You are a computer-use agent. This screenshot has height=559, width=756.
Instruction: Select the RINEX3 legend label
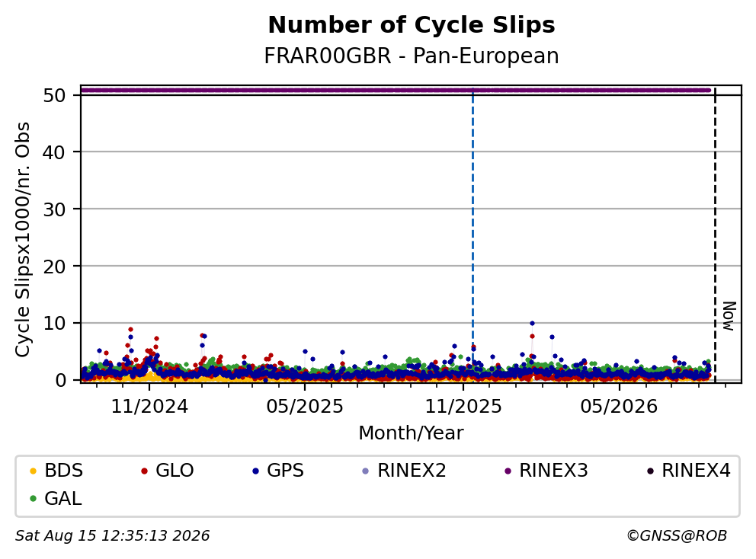pos(553,471)
